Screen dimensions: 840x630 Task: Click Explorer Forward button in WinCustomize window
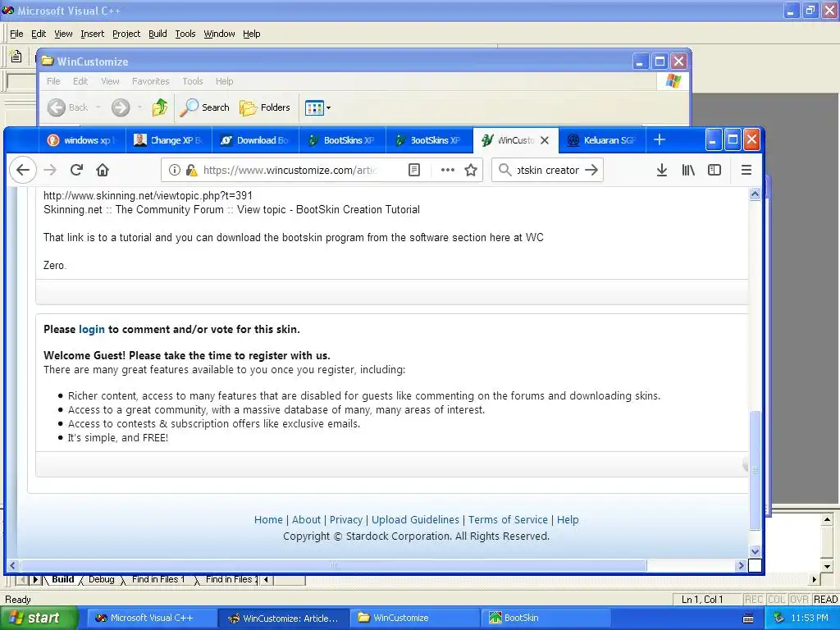[121, 107]
